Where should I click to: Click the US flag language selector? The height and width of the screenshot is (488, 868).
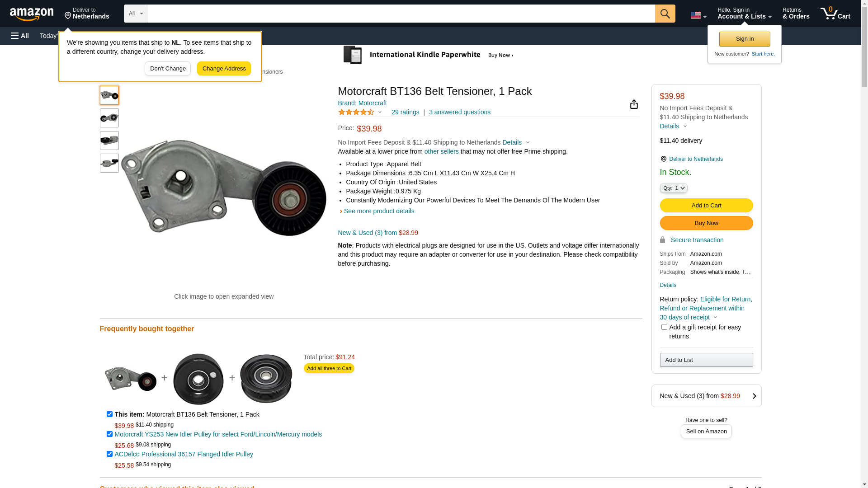[698, 15]
